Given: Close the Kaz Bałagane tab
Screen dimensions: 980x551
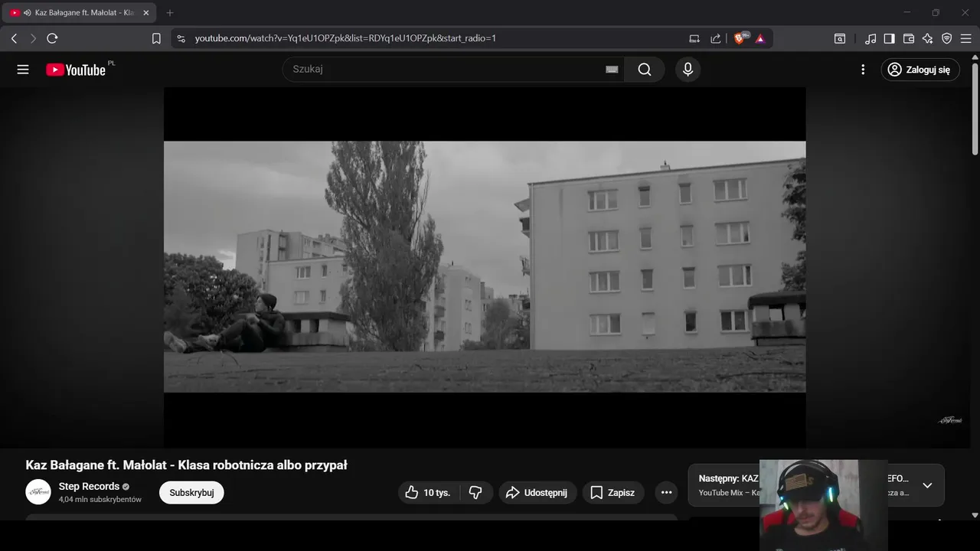Looking at the screenshot, I should pos(146,13).
